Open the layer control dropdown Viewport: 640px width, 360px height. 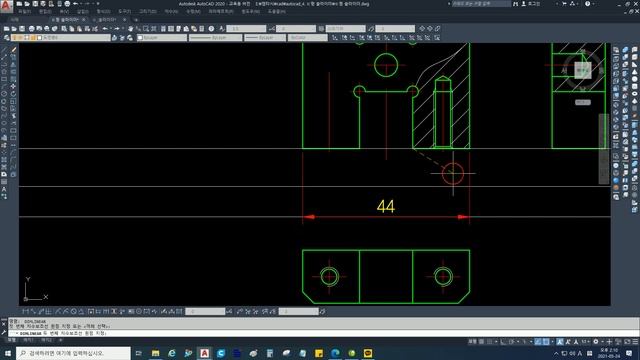61,38
